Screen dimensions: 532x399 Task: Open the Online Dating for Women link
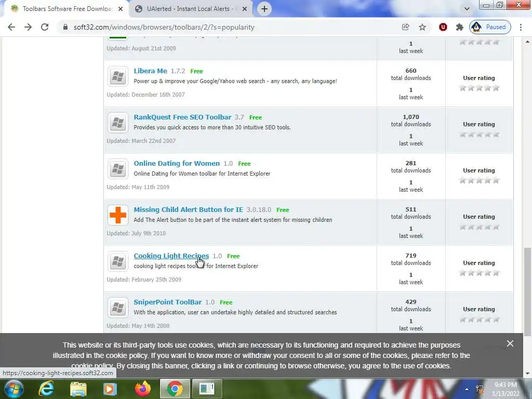pos(177,163)
